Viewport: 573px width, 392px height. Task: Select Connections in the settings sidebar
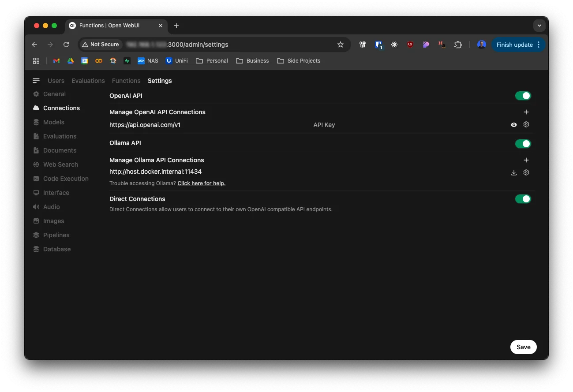click(x=56, y=108)
